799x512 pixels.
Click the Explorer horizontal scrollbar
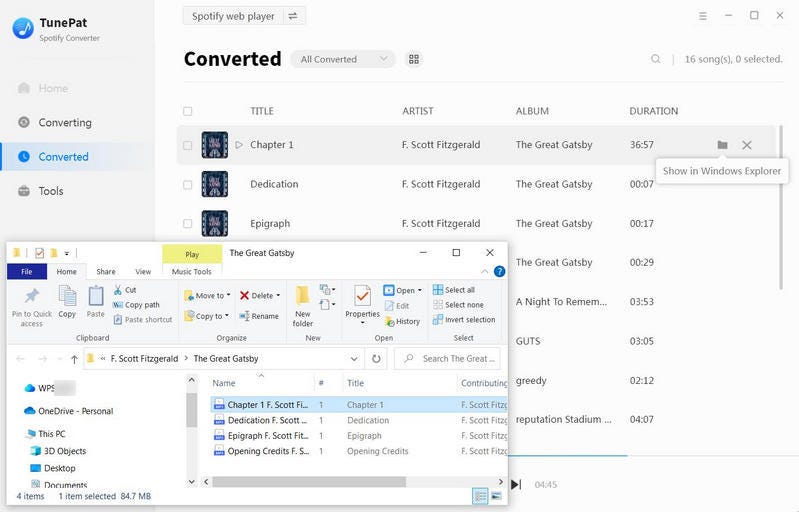pos(308,481)
